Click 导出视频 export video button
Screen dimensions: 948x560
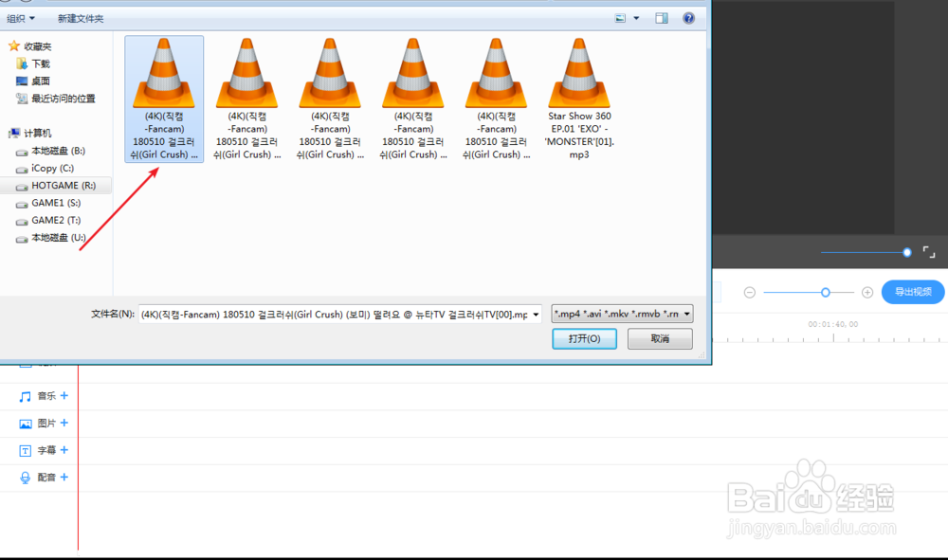pos(912,292)
